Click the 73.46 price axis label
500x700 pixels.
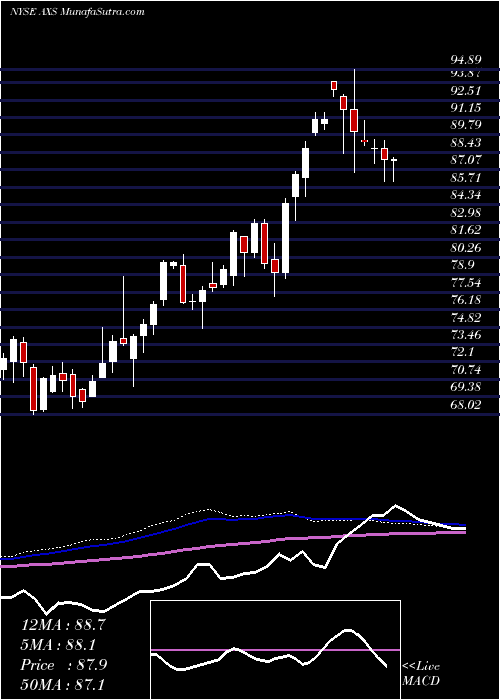point(467,335)
